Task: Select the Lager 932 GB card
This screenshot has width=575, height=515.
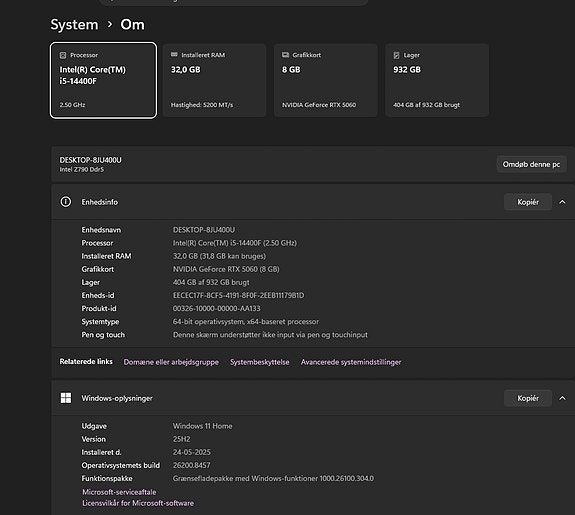Action: [x=437, y=80]
